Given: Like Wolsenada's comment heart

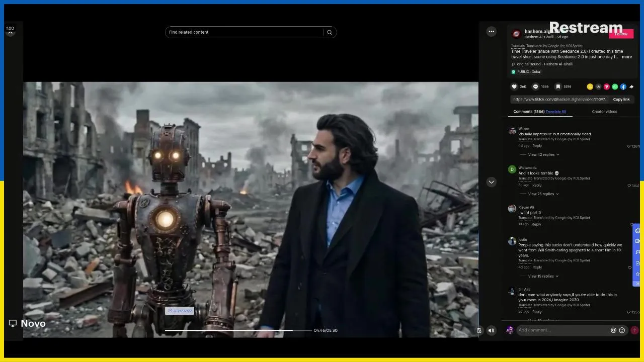Looking at the screenshot, I should [629, 186].
